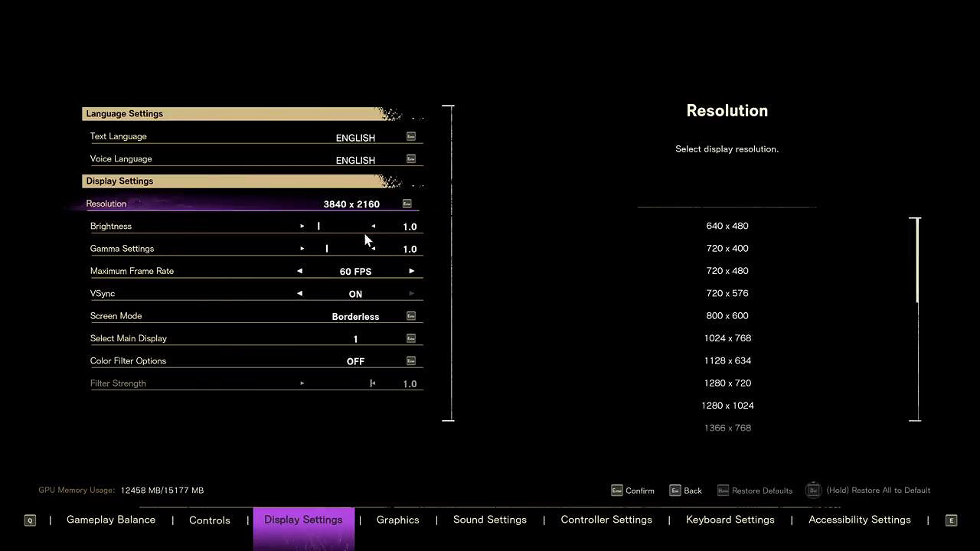Switch to the Graphics tab
This screenshot has height=551, width=980.
click(397, 520)
